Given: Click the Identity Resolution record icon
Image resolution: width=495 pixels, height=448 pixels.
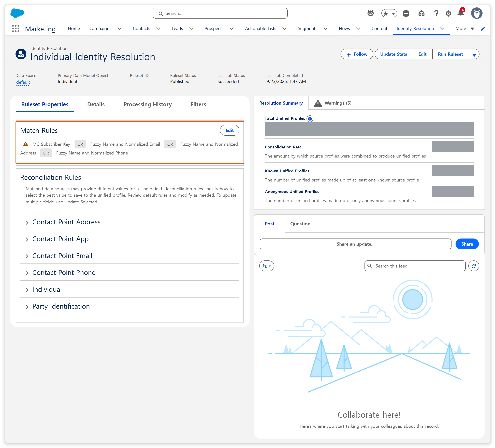Looking at the screenshot, I should coord(21,54).
